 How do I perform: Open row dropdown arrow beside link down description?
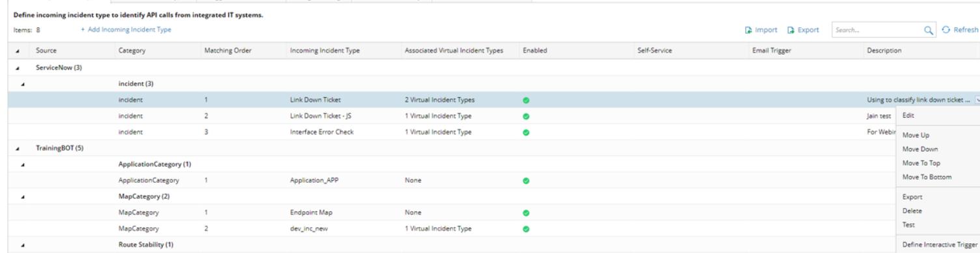(x=977, y=100)
